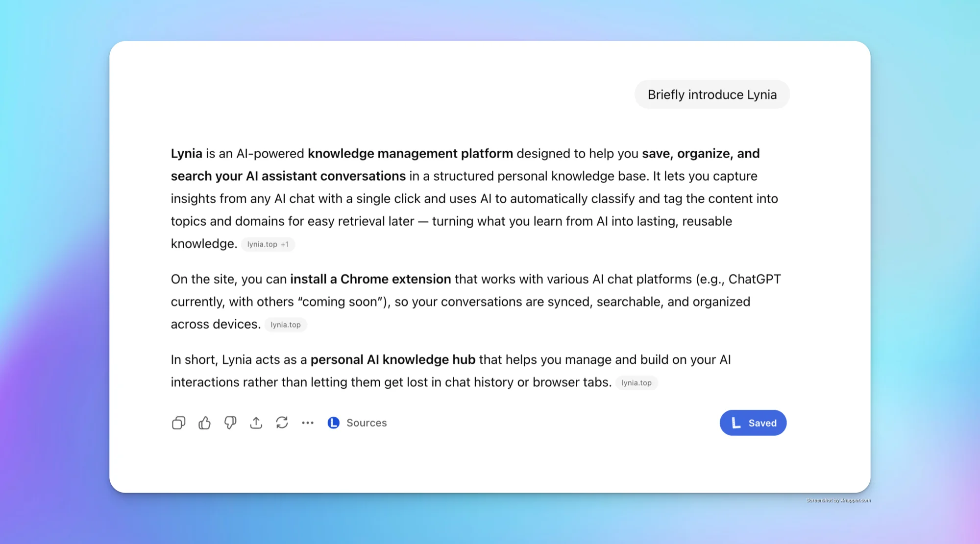Toggle off the Saved state of the response
The image size is (980, 544).
[x=753, y=423]
